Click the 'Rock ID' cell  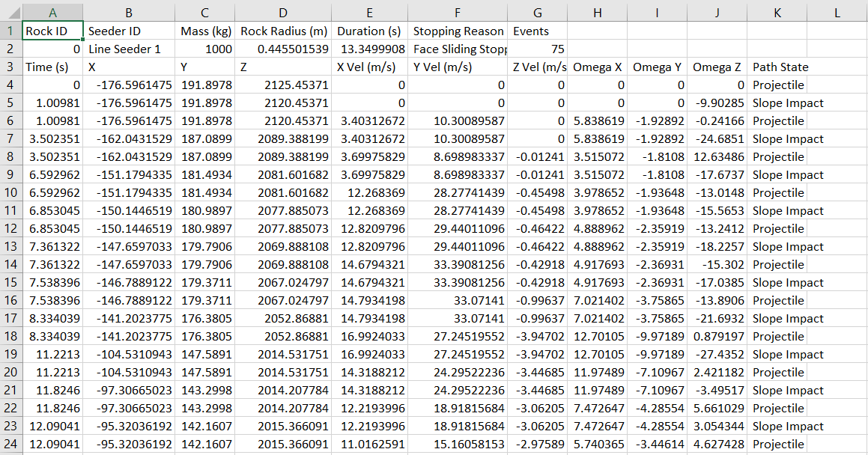coord(53,31)
